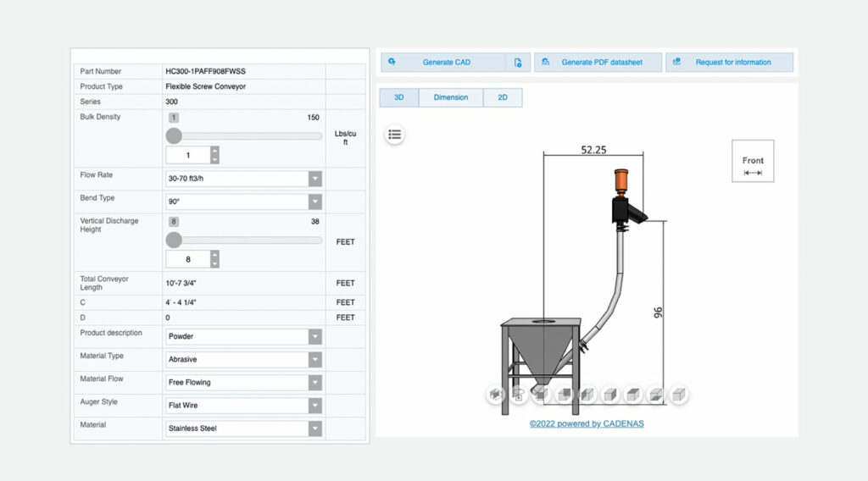868x481 pixels.
Task: Switch to bottom face cube view
Action: [x=656, y=395]
